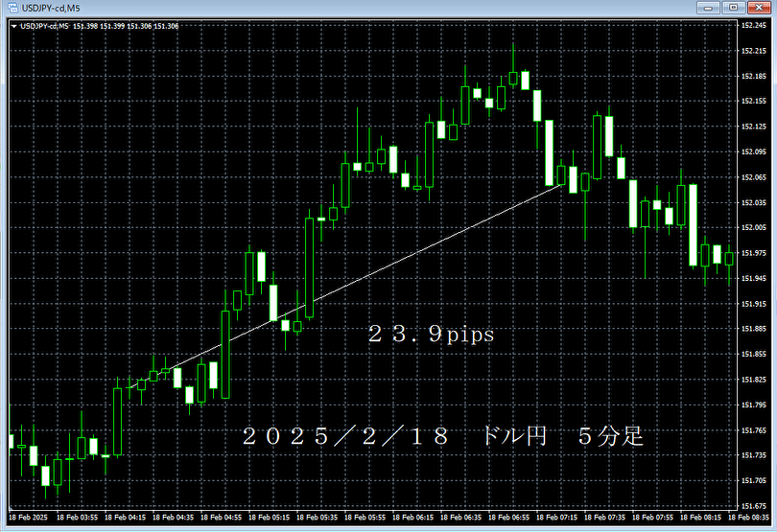The image size is (777, 532).
Task: Click the 18 Feb 05:35 time label
Action: pos(318,517)
